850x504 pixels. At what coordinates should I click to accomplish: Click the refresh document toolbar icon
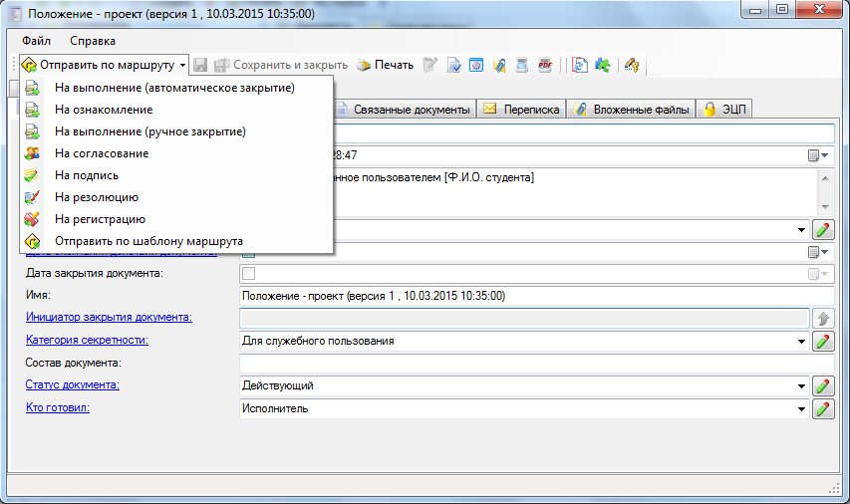click(580, 65)
